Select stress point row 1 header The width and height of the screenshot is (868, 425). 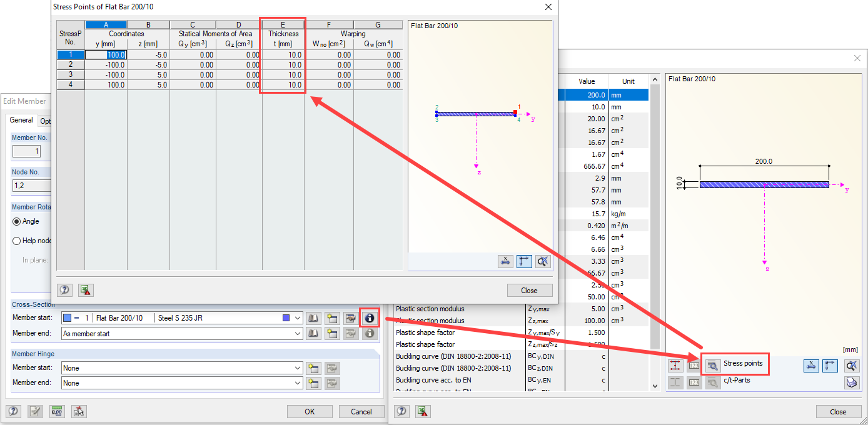(71, 55)
